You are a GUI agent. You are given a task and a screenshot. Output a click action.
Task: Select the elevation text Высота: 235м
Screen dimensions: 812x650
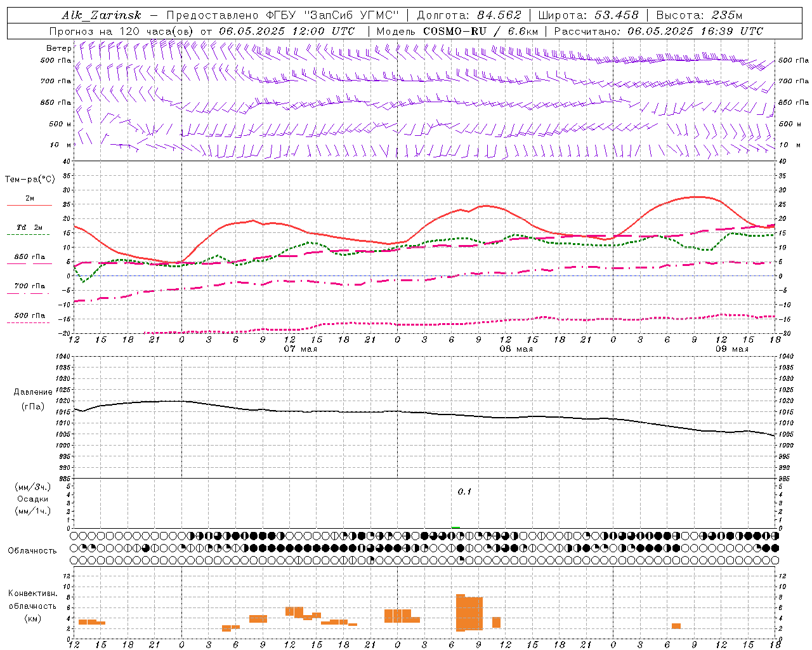click(699, 15)
